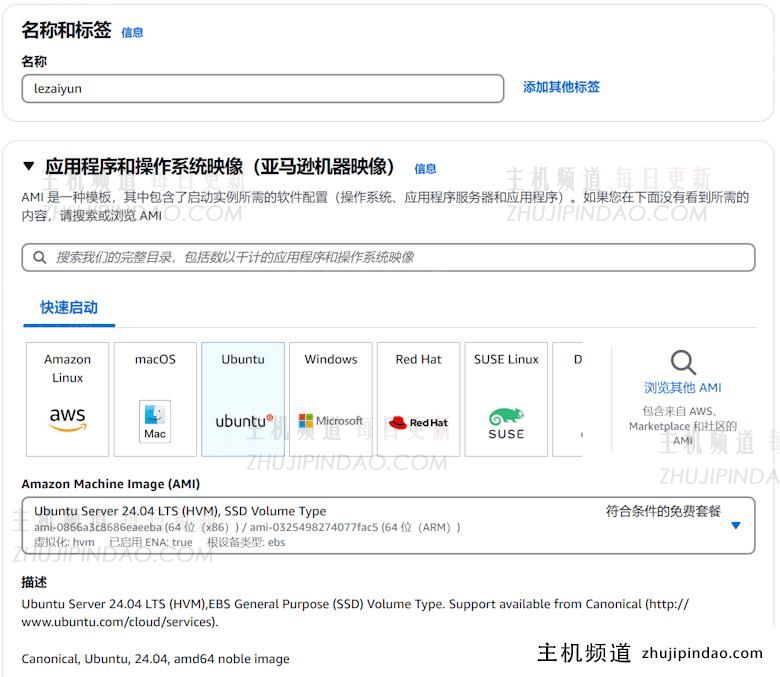Click the aws logo icon
The image size is (780, 677).
tap(68, 418)
